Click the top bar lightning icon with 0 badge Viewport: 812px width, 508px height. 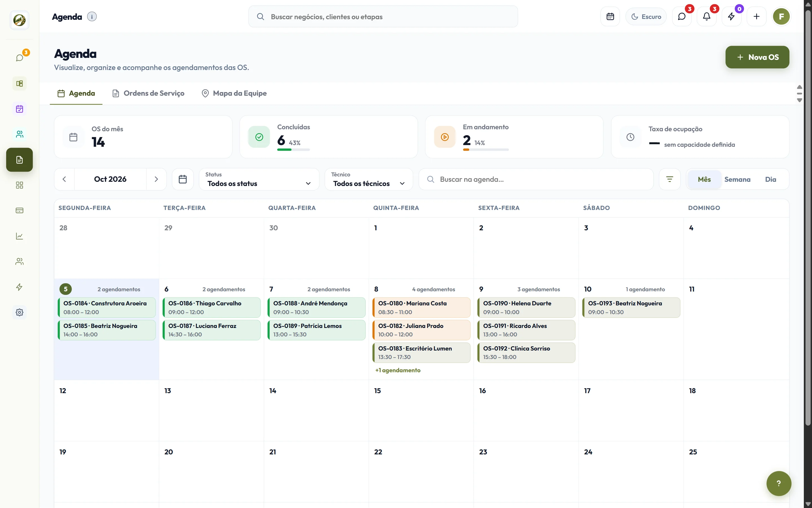pyautogui.click(x=731, y=16)
